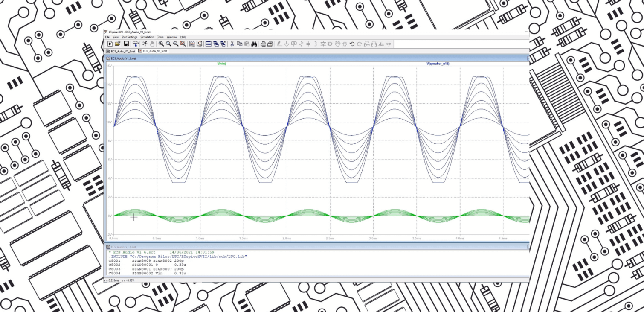The width and height of the screenshot is (644, 312).
Task: Cascade windows via toolbar icon
Action: point(216,44)
